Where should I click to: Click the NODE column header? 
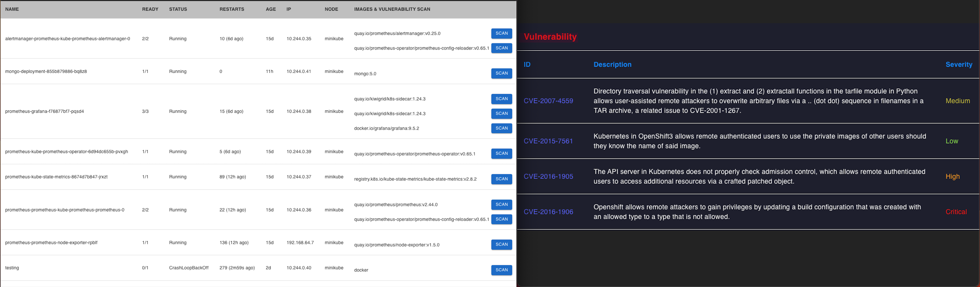pyautogui.click(x=331, y=9)
